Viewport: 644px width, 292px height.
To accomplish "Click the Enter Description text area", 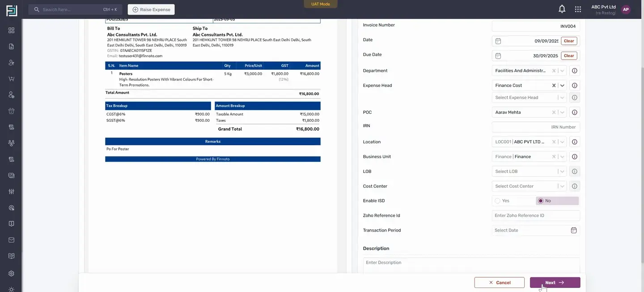I will click(471, 265).
